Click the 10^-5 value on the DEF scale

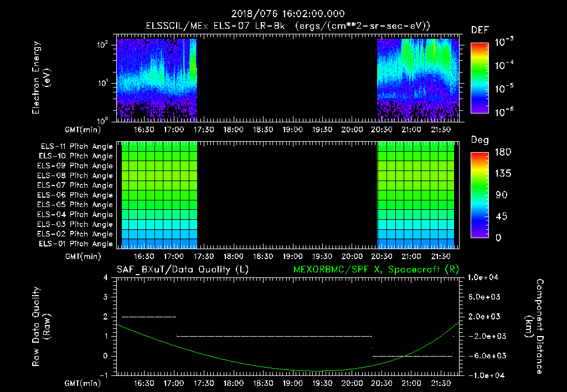504,89
